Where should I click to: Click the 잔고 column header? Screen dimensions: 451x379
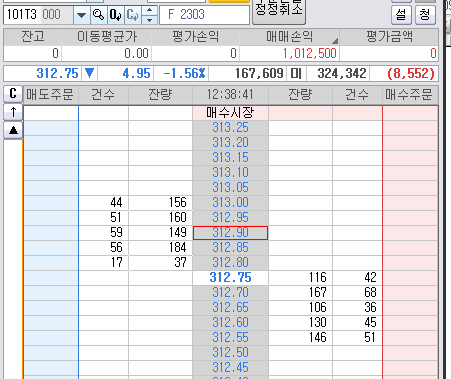pos(33,37)
